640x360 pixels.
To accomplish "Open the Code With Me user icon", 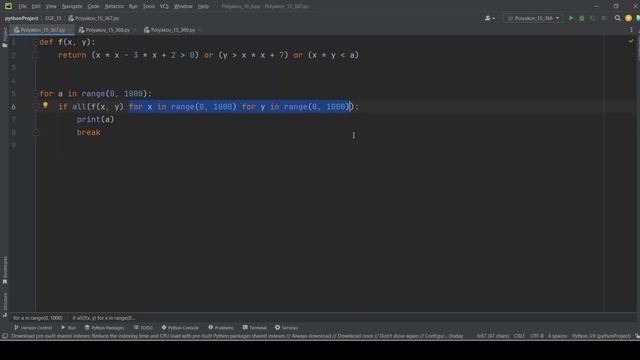I will pyautogui.click(x=489, y=18).
